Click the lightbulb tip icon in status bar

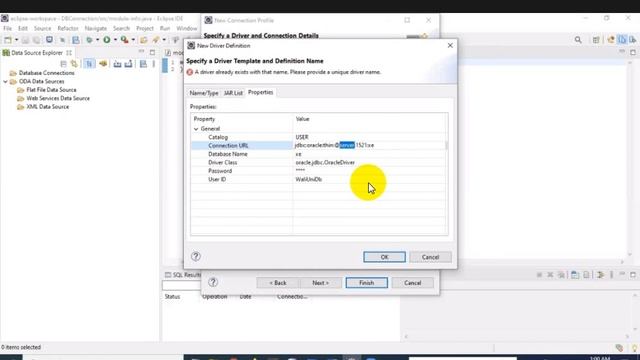click(634, 348)
